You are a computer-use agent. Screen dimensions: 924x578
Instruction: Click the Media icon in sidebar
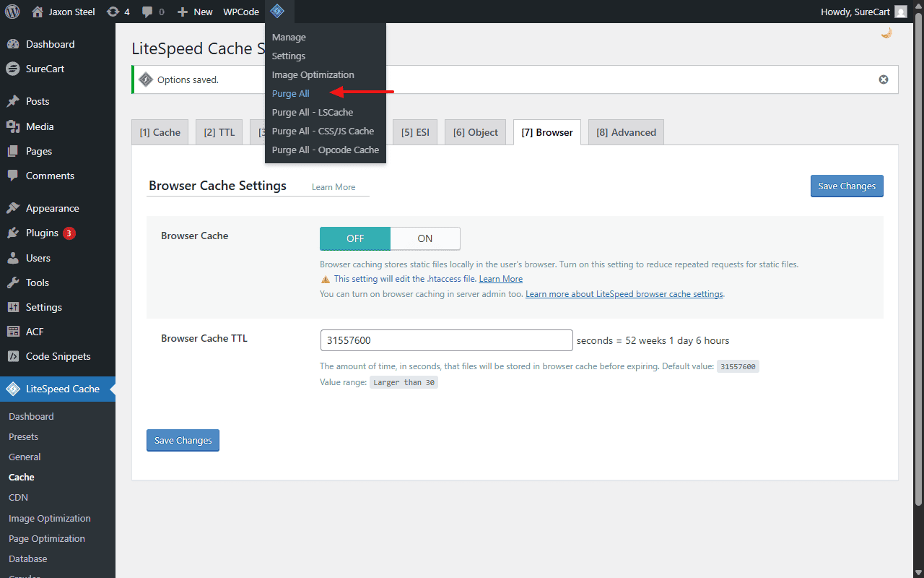tap(13, 126)
